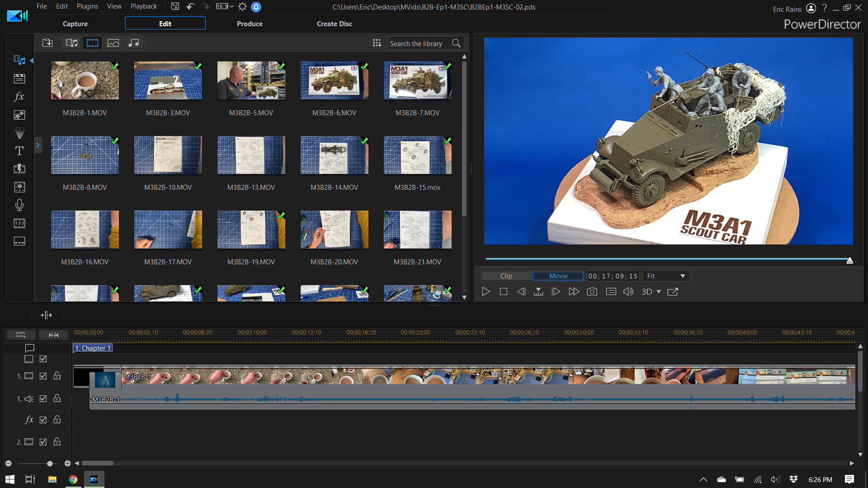Open the Edit menu in menu bar

pyautogui.click(x=62, y=6)
